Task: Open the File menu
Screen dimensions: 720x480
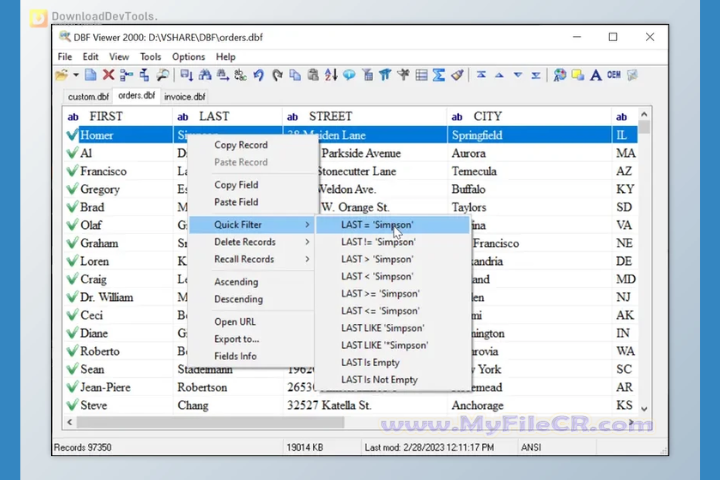Action: [x=65, y=57]
